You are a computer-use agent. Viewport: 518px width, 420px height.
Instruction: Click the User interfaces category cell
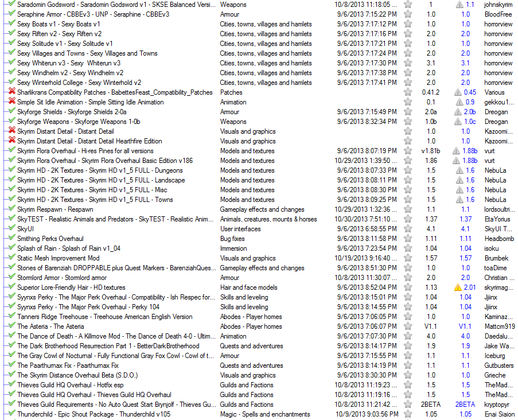pos(240,229)
